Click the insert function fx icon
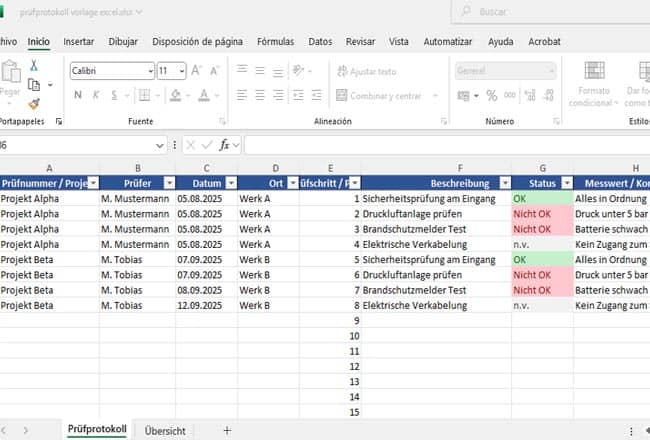 coord(225,145)
